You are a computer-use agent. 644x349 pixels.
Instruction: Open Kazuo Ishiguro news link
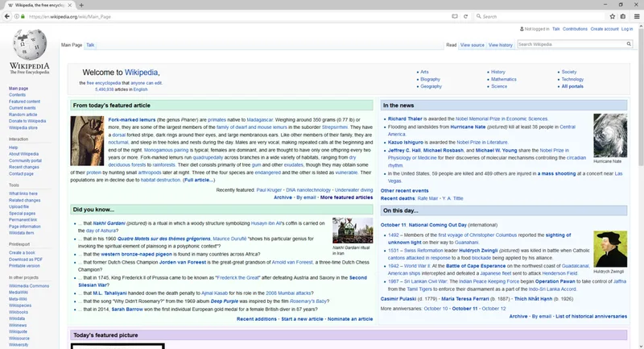point(406,142)
